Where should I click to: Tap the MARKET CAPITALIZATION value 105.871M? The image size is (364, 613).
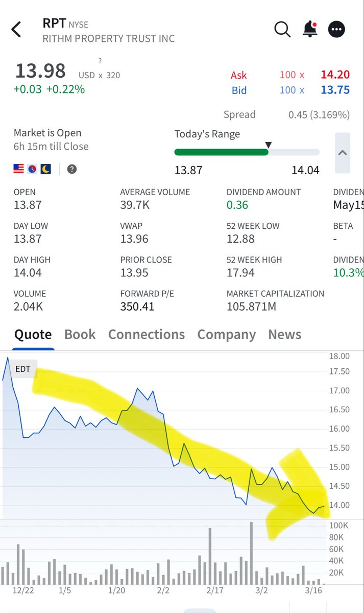[251, 306]
